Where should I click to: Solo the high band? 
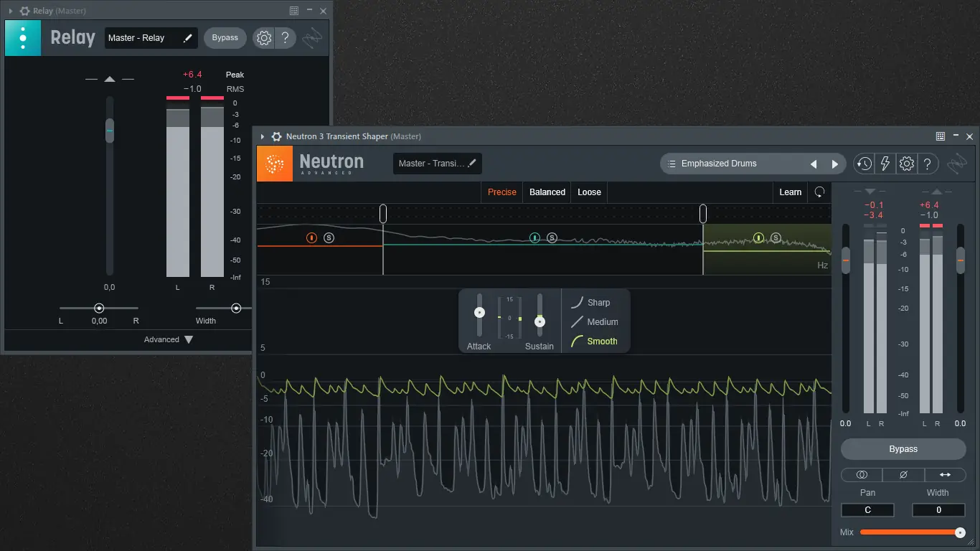776,237
